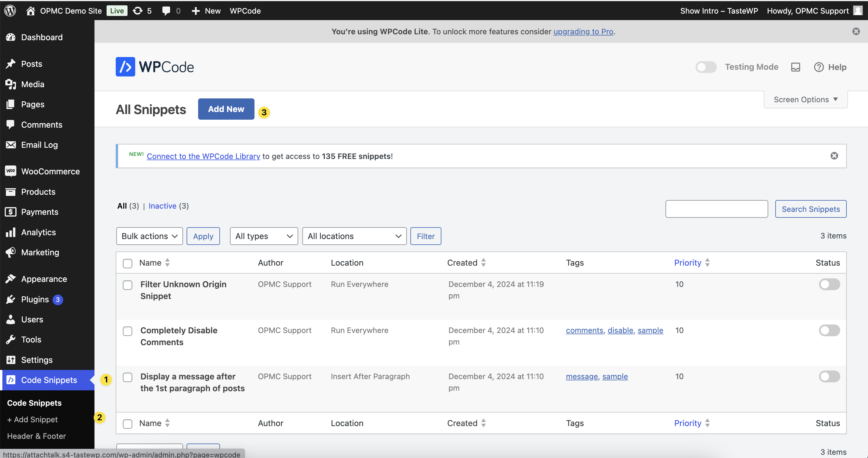The height and width of the screenshot is (458, 868).
Task: Click the snippet search input field
Action: tap(717, 209)
